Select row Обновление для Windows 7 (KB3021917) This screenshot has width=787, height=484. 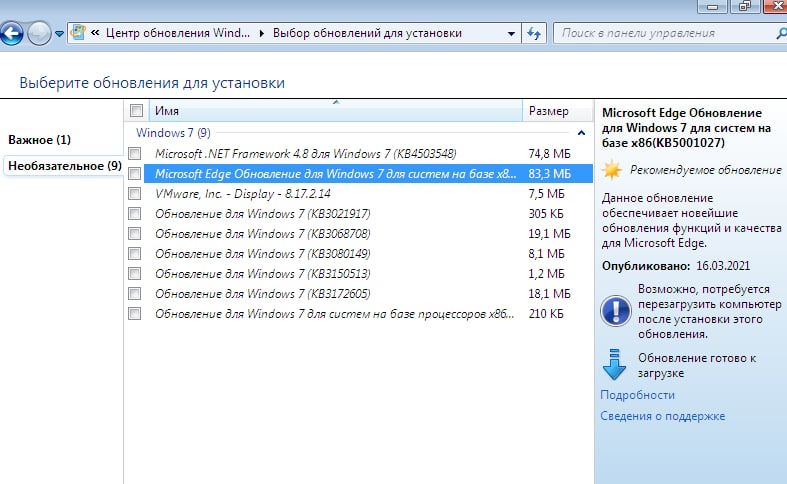coord(263,214)
